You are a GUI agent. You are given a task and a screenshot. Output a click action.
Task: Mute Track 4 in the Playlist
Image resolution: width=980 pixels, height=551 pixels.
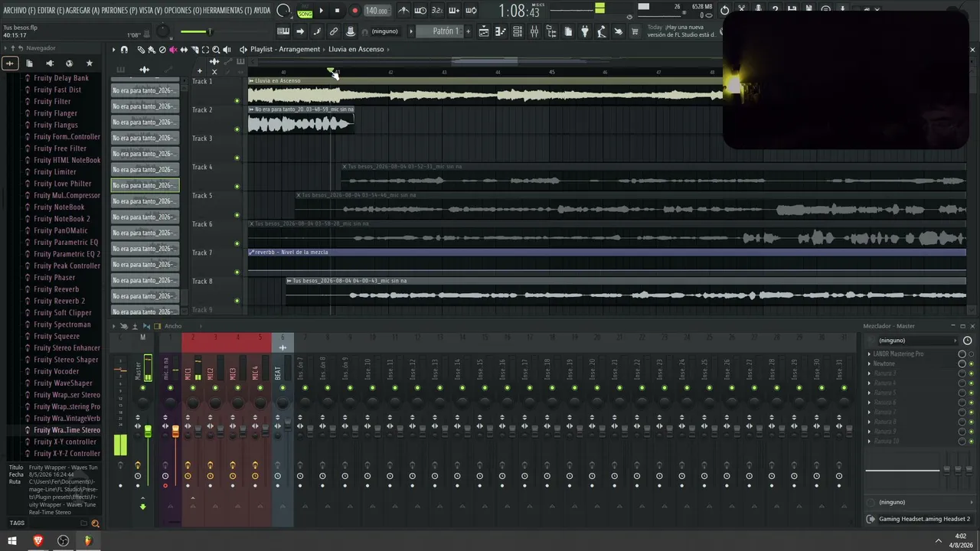[237, 187]
